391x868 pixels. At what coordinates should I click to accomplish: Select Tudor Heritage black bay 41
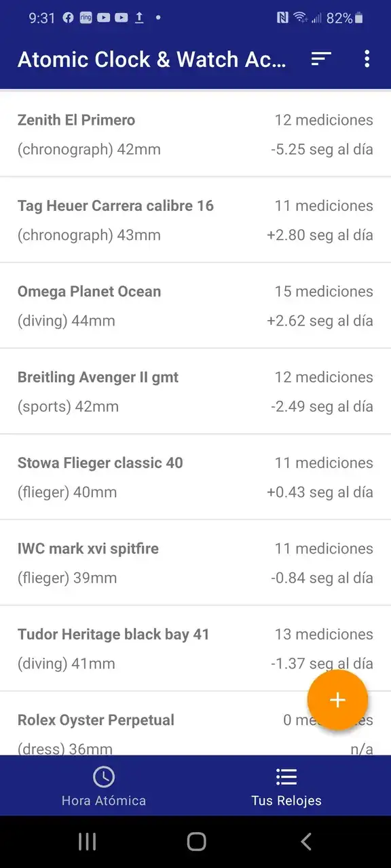click(195, 648)
